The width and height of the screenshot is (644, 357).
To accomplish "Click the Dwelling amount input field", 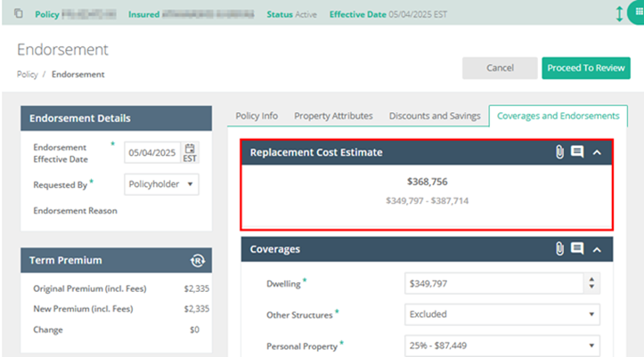I will (x=490, y=283).
